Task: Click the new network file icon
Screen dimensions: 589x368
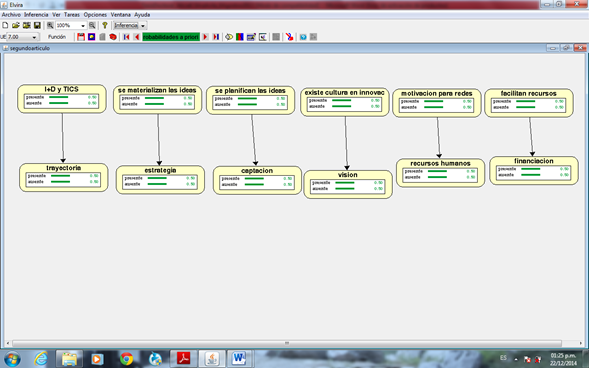Action: (x=5, y=25)
